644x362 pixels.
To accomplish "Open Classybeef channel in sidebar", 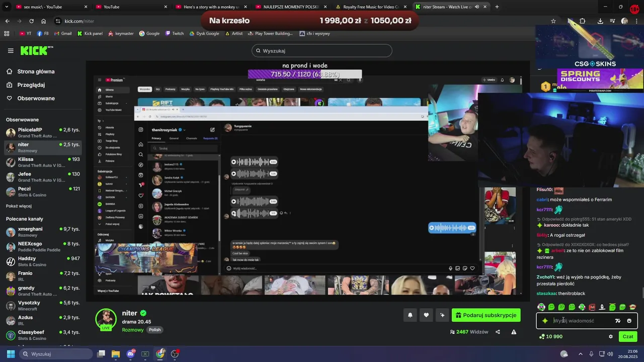I will click(43, 335).
